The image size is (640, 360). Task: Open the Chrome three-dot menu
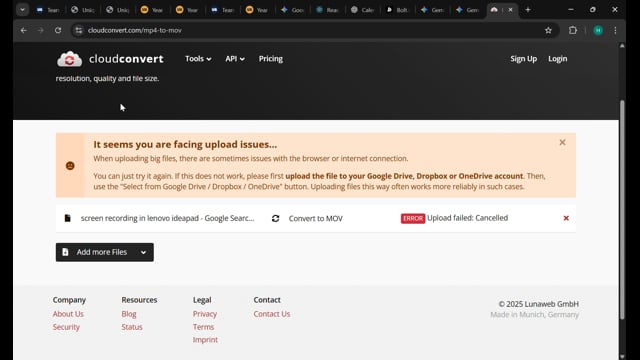[x=615, y=30]
